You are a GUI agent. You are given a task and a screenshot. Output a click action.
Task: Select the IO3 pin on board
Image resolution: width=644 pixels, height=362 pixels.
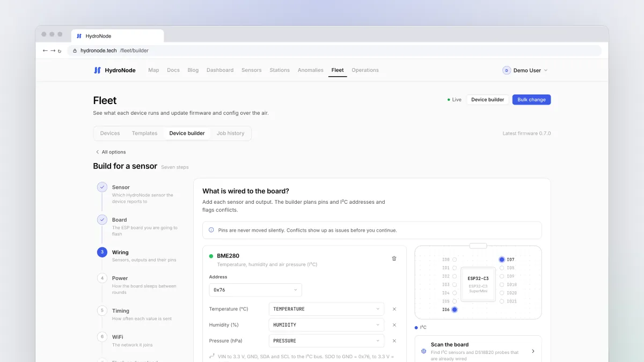tap(455, 284)
